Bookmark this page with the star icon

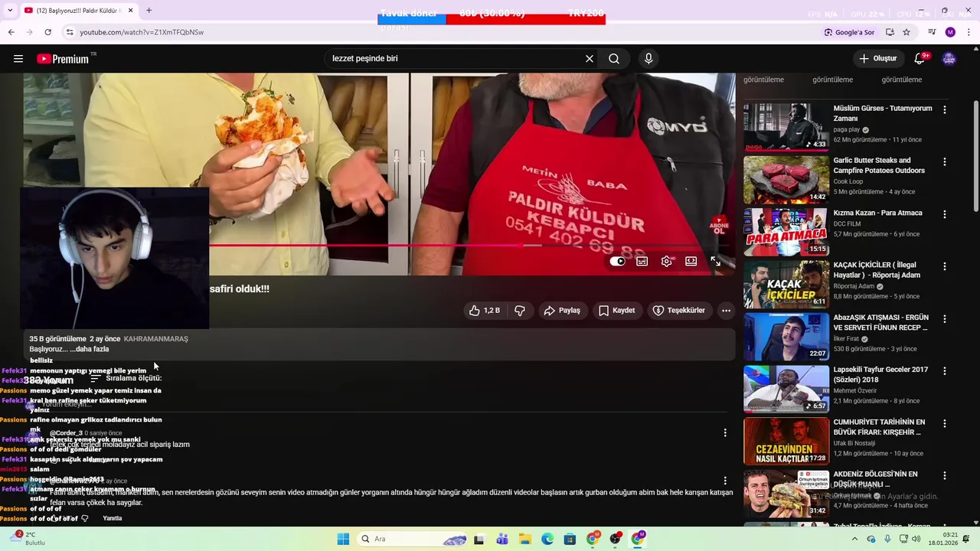[x=906, y=32]
